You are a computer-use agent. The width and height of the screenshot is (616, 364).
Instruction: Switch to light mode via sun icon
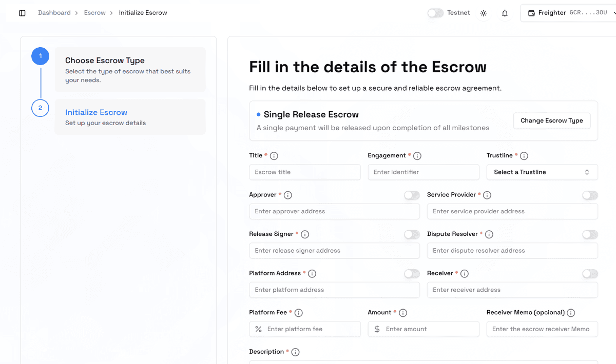[483, 12]
